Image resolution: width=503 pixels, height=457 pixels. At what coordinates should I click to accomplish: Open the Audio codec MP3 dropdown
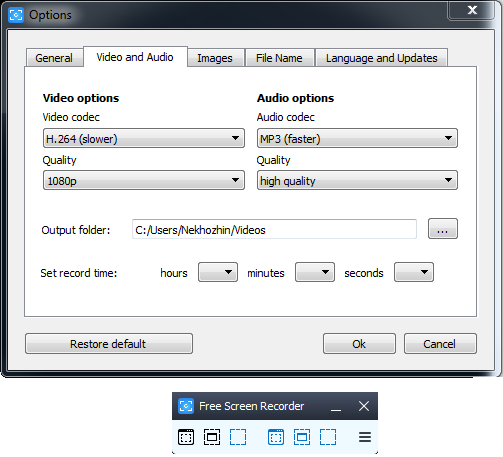pyautogui.click(x=357, y=138)
